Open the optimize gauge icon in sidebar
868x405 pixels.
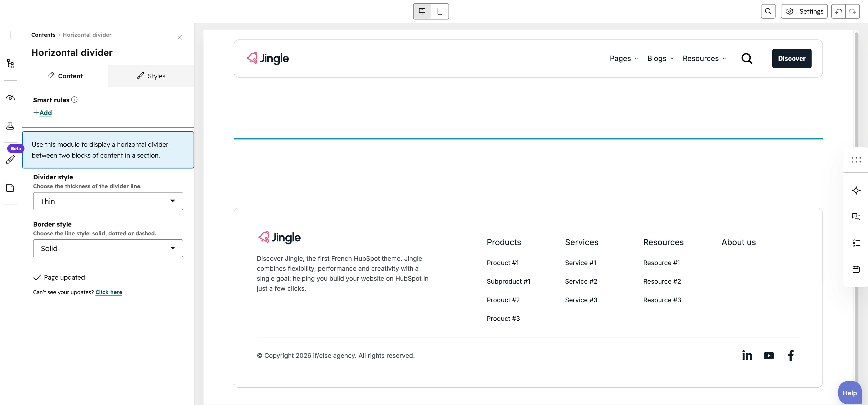tap(10, 98)
